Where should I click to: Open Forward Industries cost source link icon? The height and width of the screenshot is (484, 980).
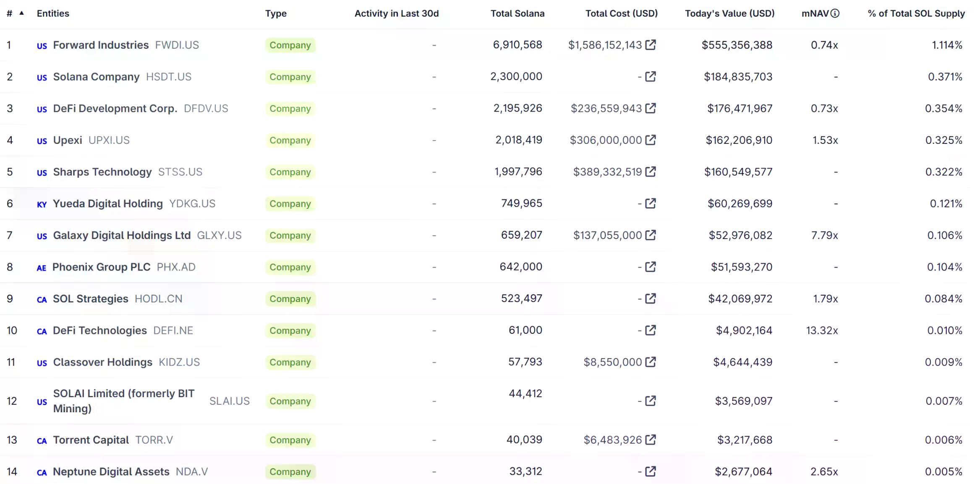[x=650, y=44]
